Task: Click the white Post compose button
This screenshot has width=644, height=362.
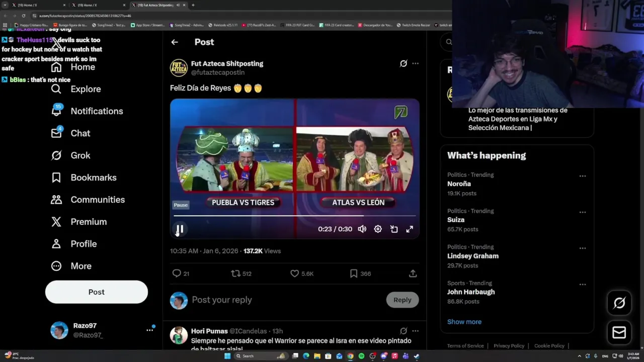Action: coord(97,292)
